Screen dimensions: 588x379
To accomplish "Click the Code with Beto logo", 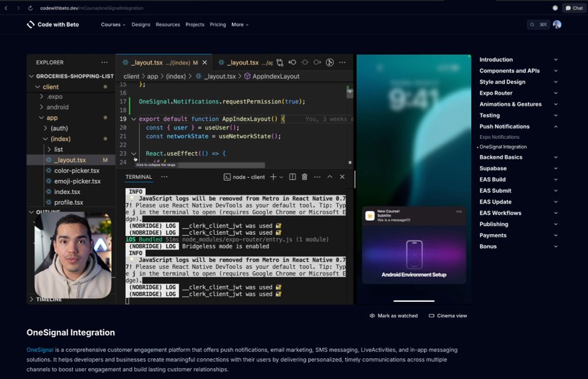I will [x=53, y=24].
